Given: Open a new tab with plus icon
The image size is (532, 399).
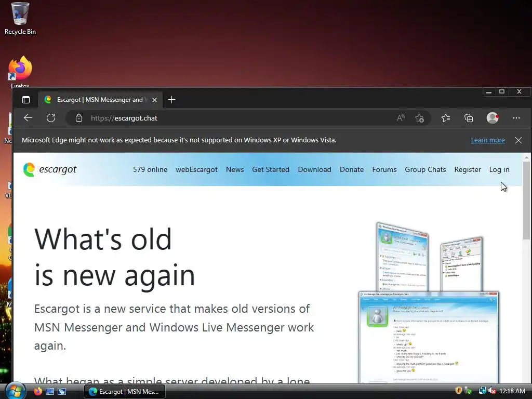Looking at the screenshot, I should click(171, 100).
